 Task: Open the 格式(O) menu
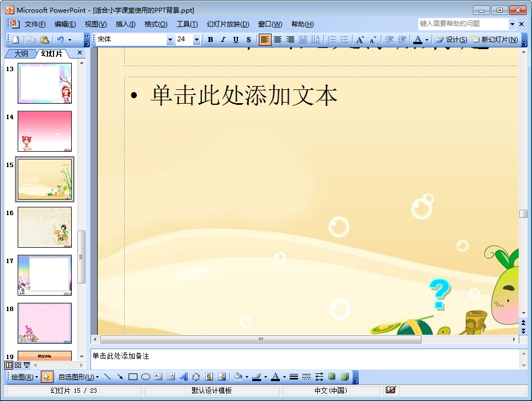coord(156,24)
